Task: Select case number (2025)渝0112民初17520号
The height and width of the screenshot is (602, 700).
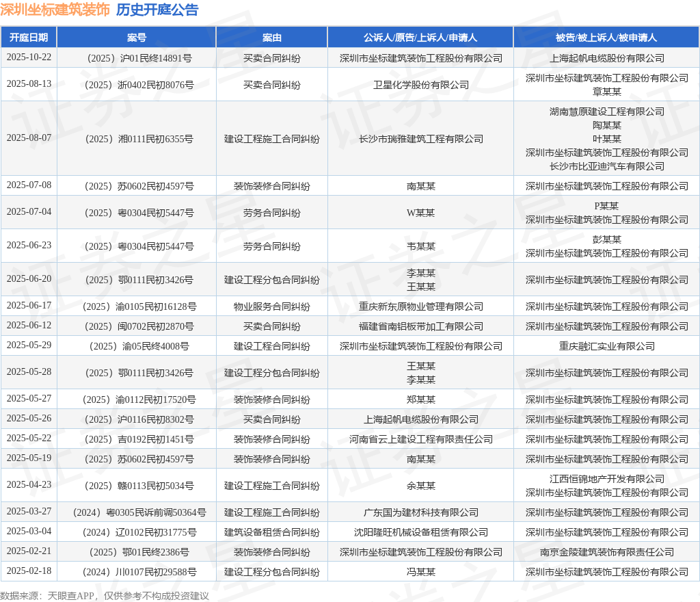Action: click(139, 400)
